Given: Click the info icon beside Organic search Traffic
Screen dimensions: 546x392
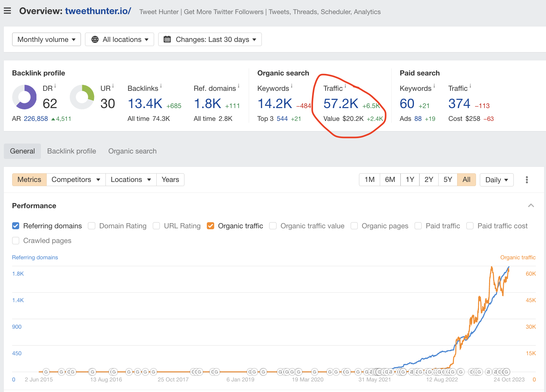Looking at the screenshot, I should pyautogui.click(x=345, y=86).
